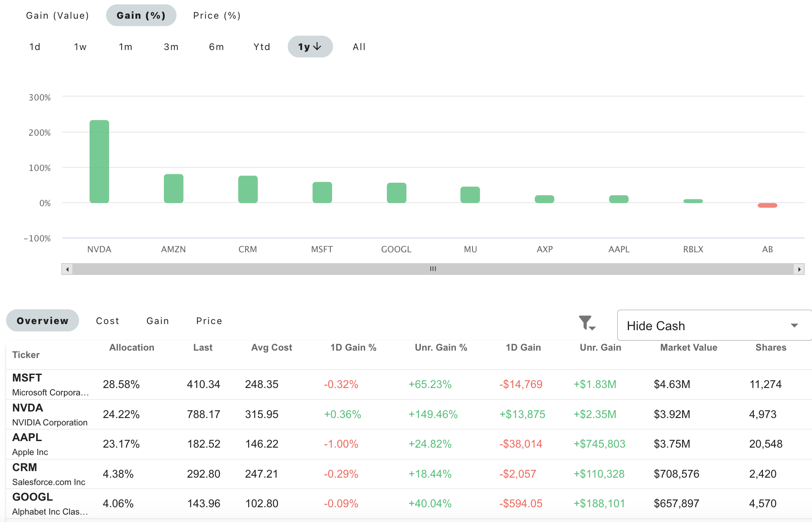Select the All time range

point(359,47)
